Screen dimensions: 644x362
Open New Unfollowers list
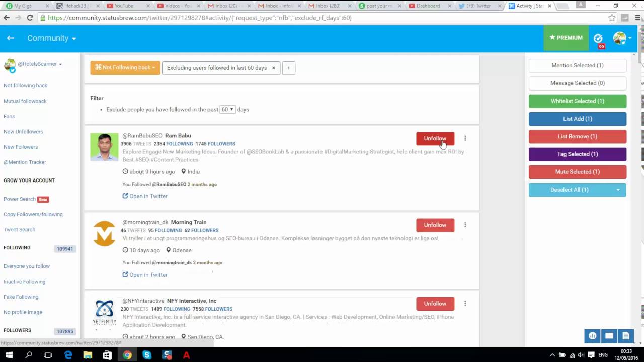coord(23,132)
